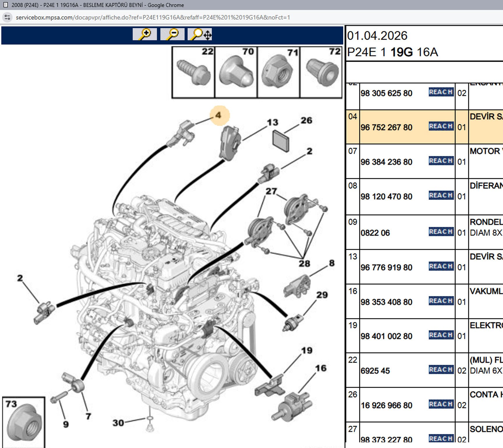Select thumbnail of part 73 flange nut

(24, 422)
